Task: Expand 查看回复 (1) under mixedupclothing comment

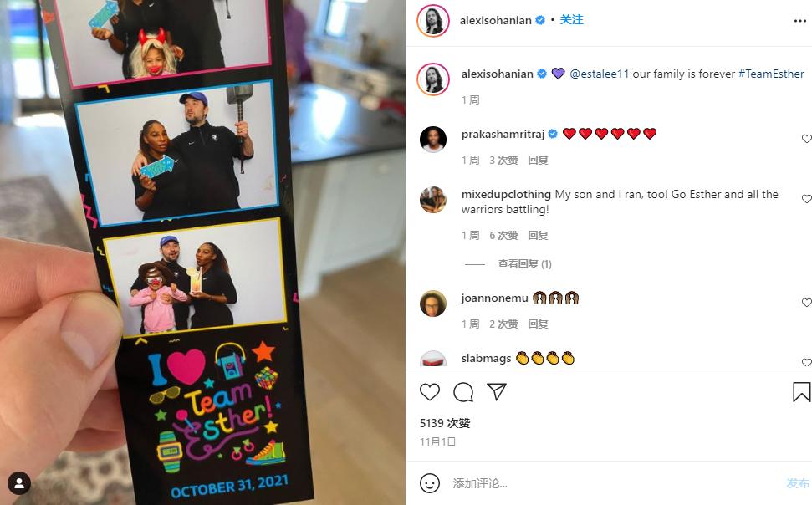Action: [524, 264]
